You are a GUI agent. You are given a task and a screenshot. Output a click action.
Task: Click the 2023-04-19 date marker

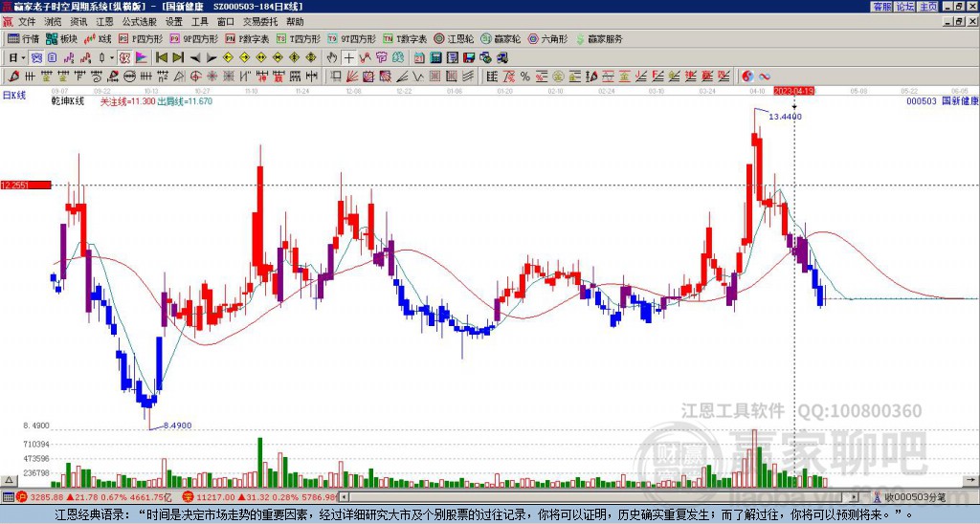(793, 91)
